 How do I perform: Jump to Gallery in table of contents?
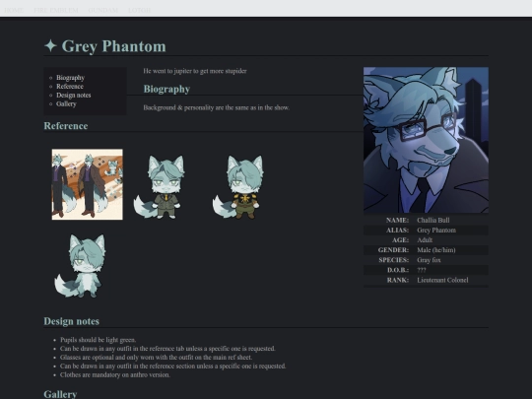tap(66, 104)
